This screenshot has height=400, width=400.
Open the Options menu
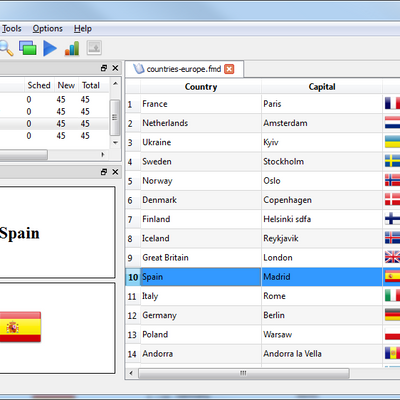[x=47, y=29]
